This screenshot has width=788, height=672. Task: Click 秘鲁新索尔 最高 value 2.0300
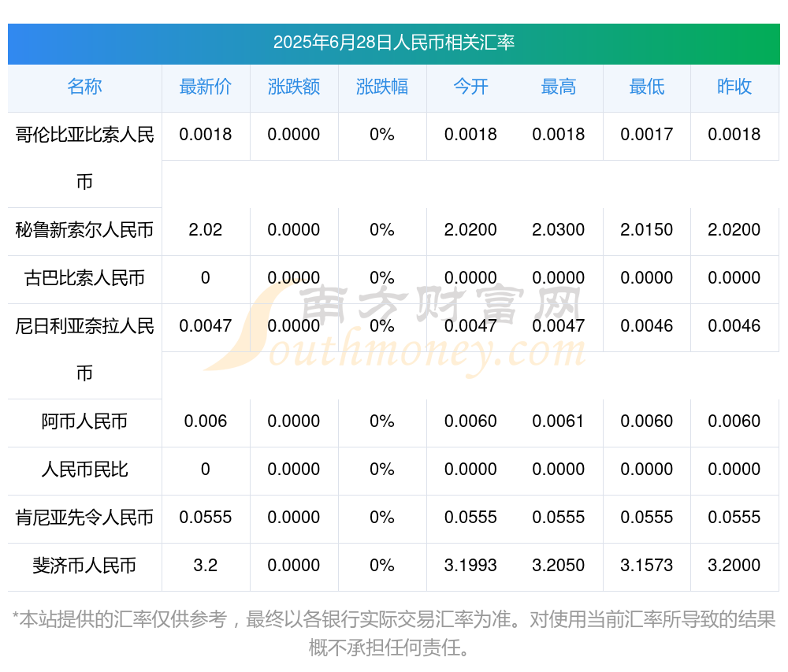point(559,230)
